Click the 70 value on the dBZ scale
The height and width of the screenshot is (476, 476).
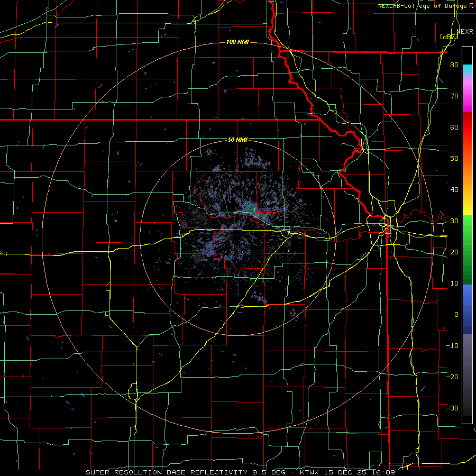454,96
